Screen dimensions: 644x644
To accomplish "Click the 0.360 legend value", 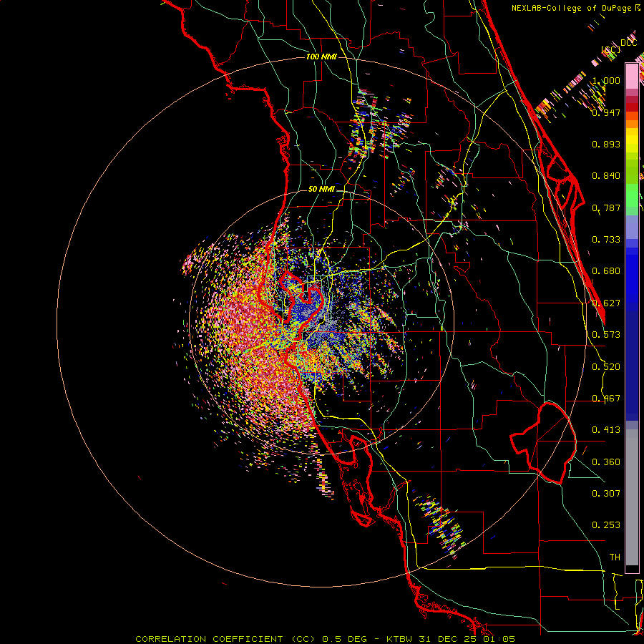I will point(606,462).
